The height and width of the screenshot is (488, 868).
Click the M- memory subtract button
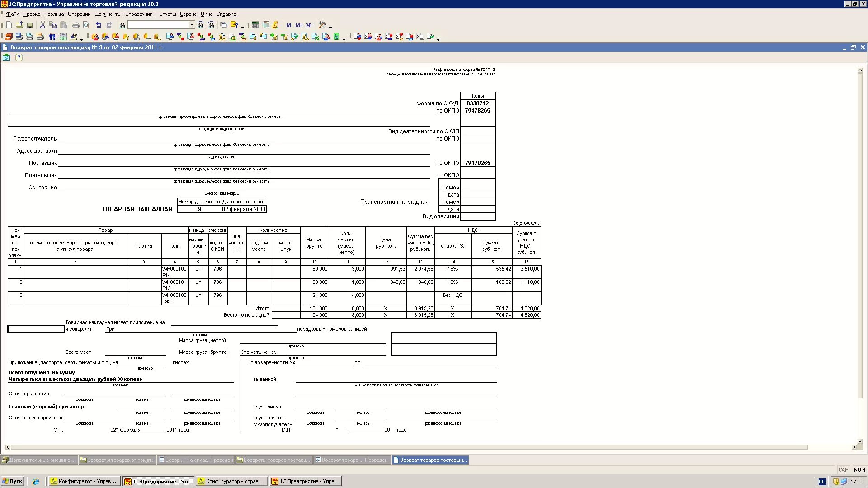click(309, 25)
